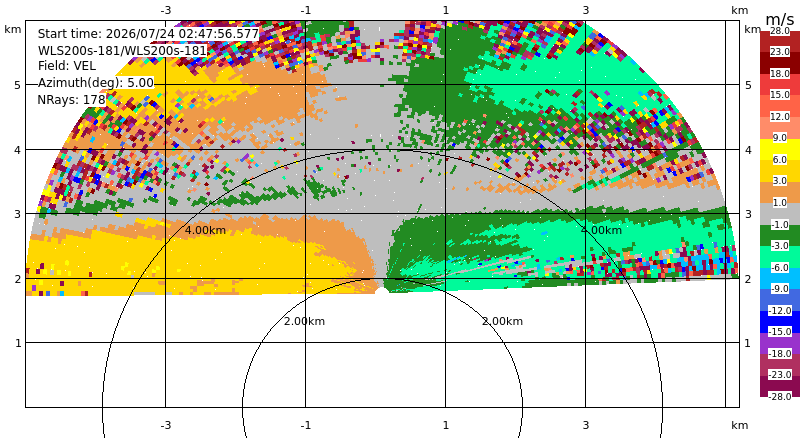Viewport: 800px width, 438px height.
Task: Select the left 2.00km range ring label
Action: [x=304, y=321]
